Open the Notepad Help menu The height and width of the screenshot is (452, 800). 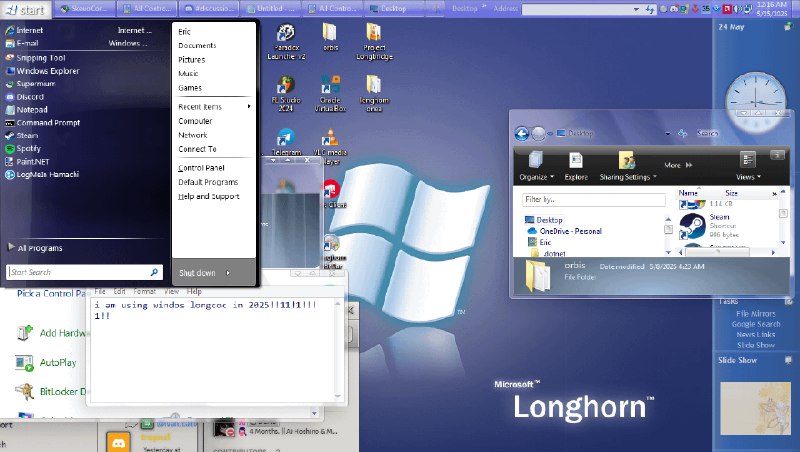(194, 291)
